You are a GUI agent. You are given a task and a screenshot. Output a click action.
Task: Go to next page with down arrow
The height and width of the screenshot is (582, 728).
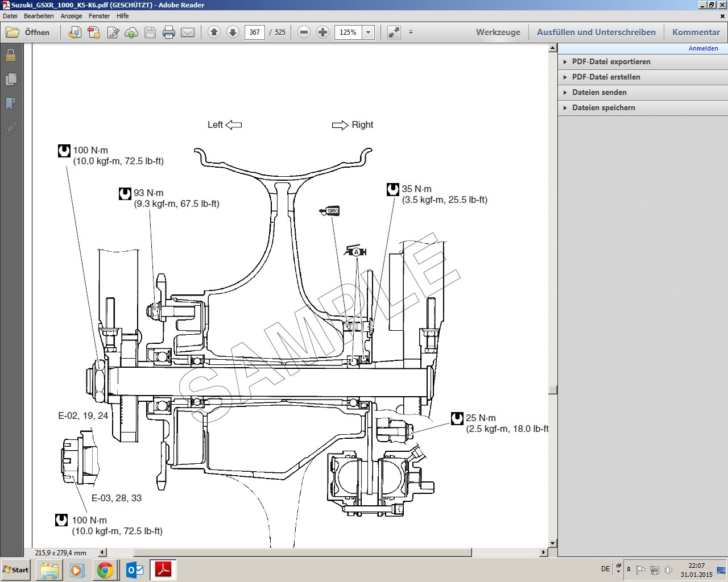(x=233, y=32)
